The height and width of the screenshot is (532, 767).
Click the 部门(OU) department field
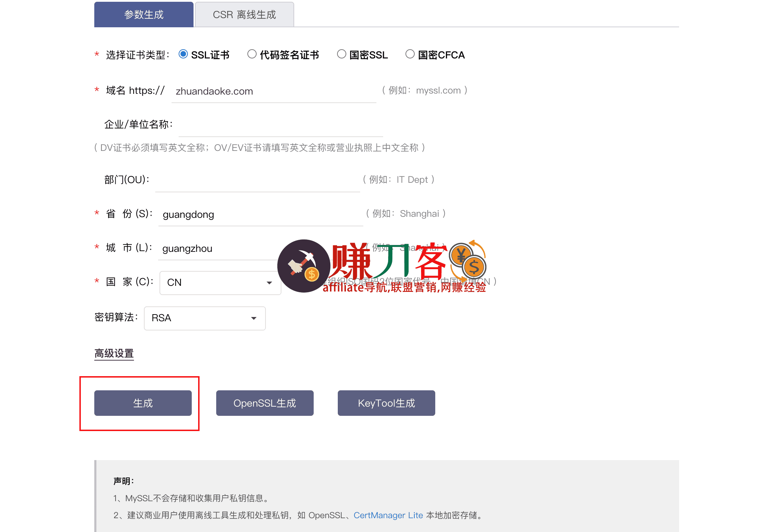(x=257, y=182)
